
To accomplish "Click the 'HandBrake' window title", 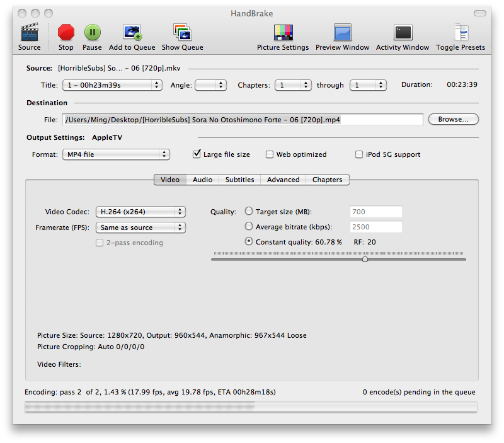I will (251, 13).
